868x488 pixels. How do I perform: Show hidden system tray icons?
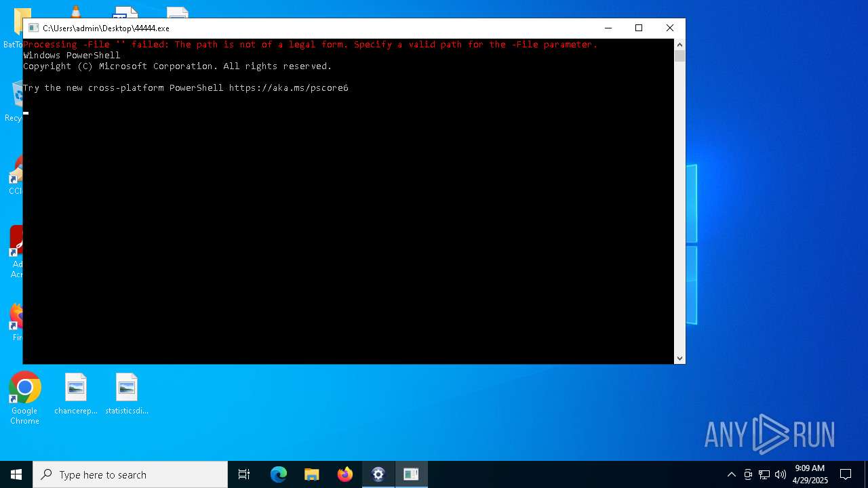pos(731,474)
